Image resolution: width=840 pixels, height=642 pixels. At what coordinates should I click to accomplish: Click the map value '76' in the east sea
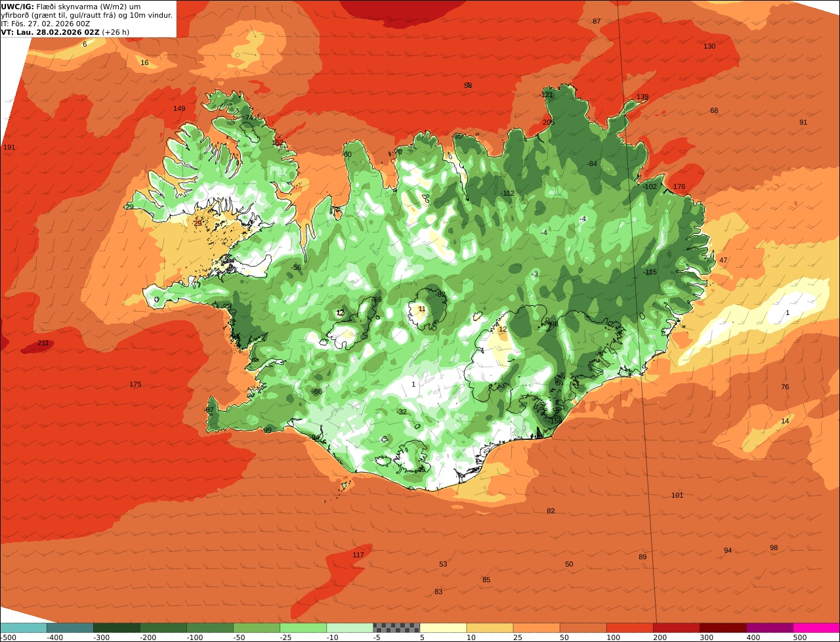(x=785, y=387)
